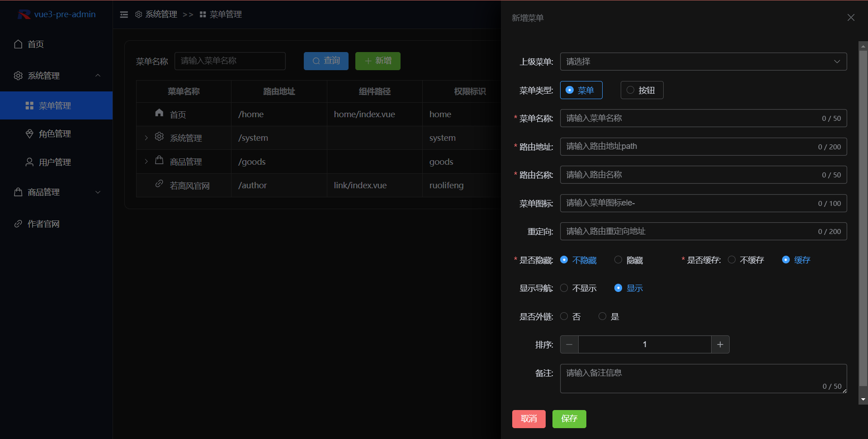Viewport: 868px width, 439px height.
Task: Click the 查询 search button
Action: point(326,61)
